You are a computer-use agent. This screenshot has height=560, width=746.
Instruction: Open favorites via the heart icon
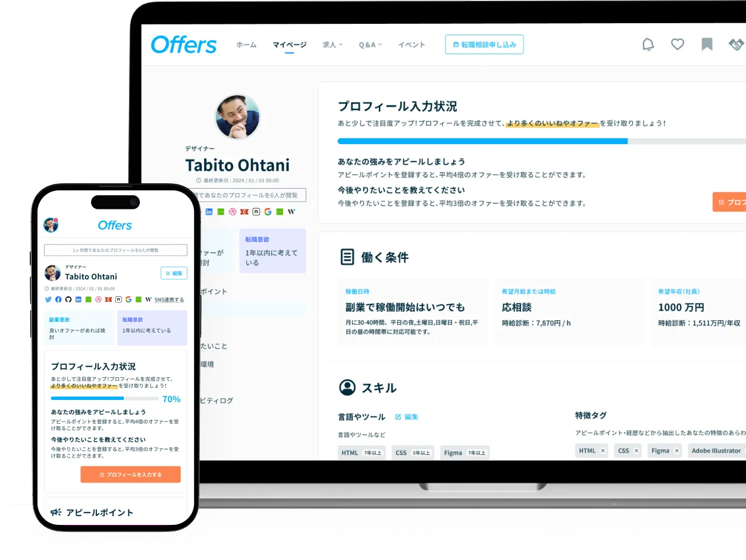point(677,45)
